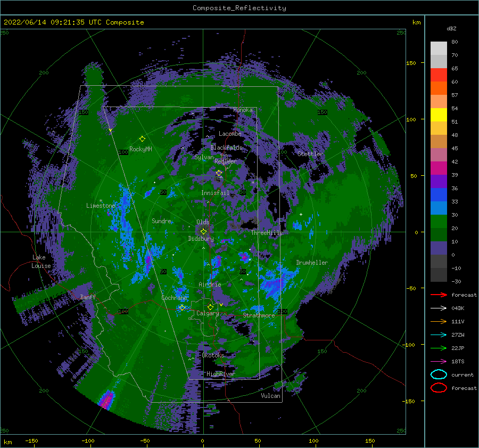
Task: Click the orange 111V arrow legend icon
Action: (x=439, y=321)
